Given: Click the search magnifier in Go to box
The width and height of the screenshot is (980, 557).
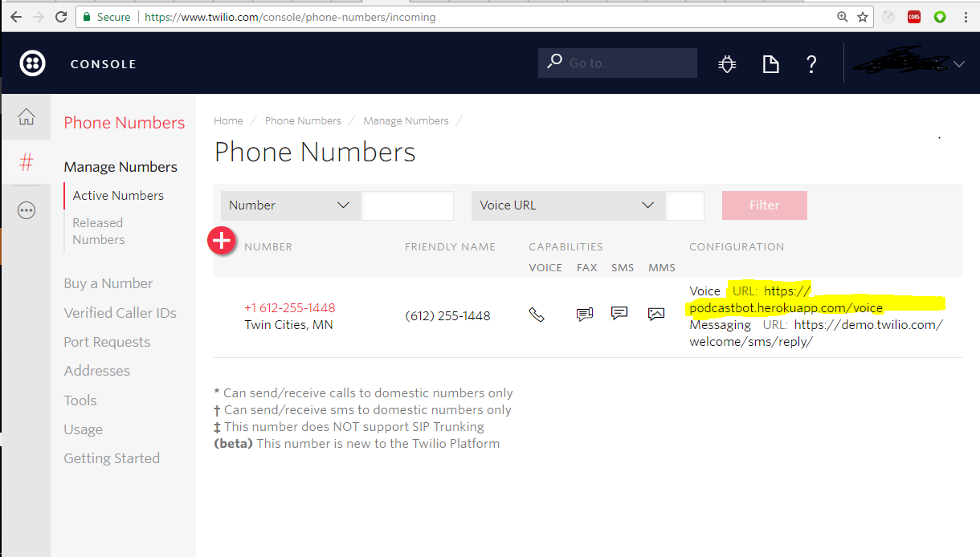Looking at the screenshot, I should [554, 62].
